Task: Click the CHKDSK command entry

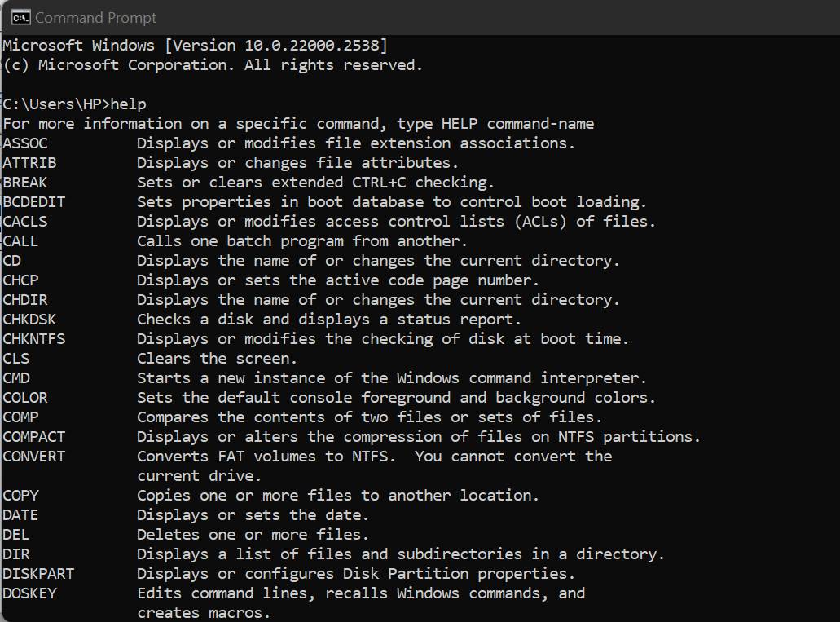Action: [x=29, y=319]
